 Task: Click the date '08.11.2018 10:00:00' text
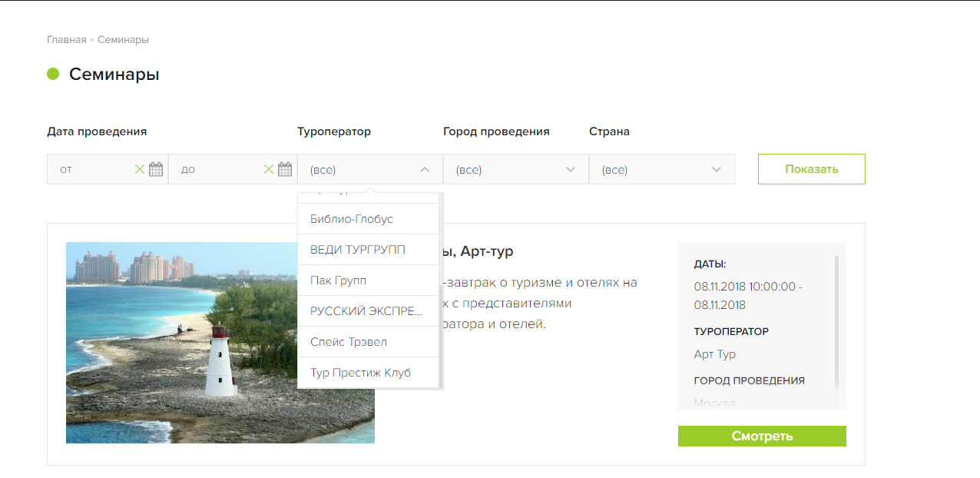(x=745, y=287)
